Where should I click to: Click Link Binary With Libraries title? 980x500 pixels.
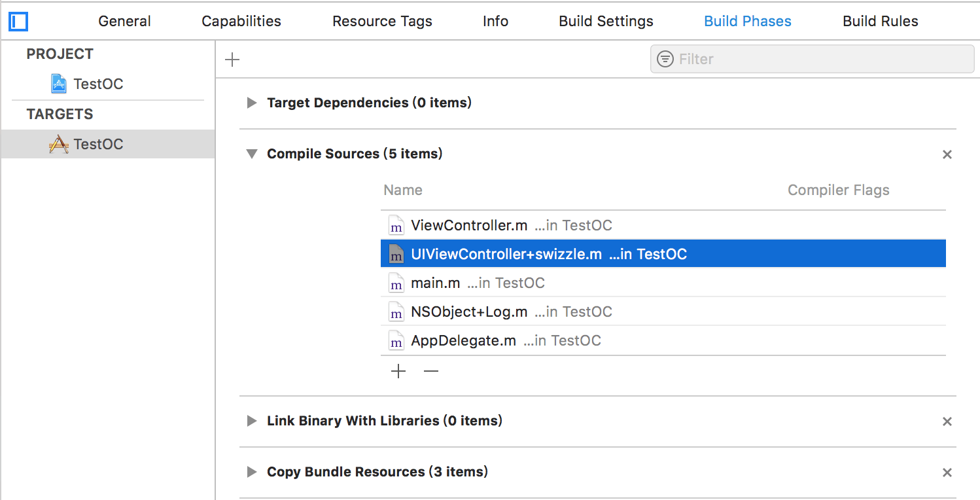tap(385, 421)
